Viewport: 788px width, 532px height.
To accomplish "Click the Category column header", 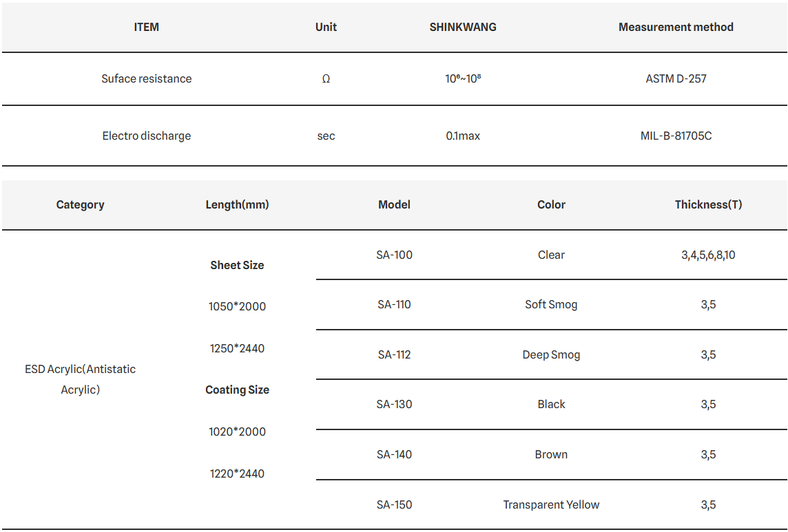I will (x=81, y=204).
